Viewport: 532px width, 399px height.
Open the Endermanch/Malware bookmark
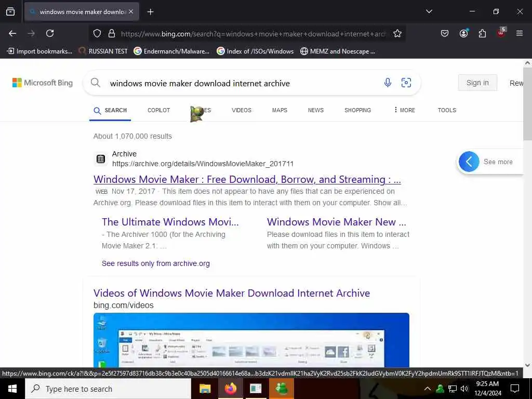(x=171, y=51)
